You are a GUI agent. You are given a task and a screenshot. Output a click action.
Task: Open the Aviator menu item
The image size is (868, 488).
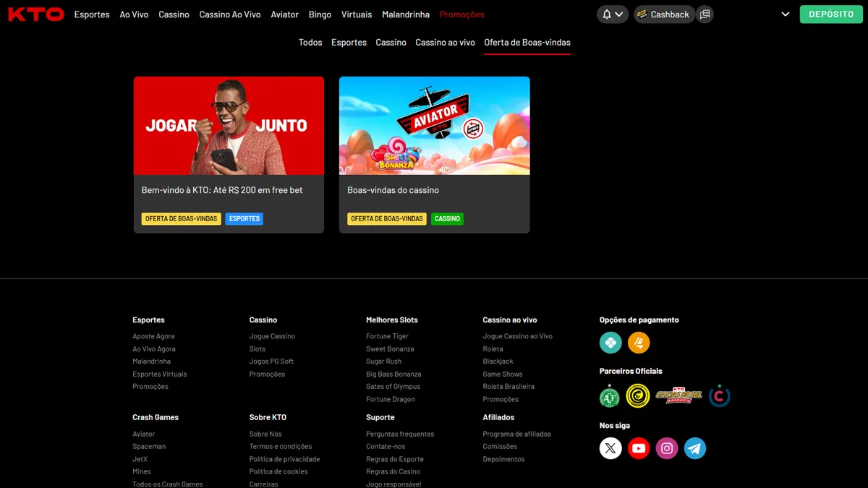click(x=284, y=14)
